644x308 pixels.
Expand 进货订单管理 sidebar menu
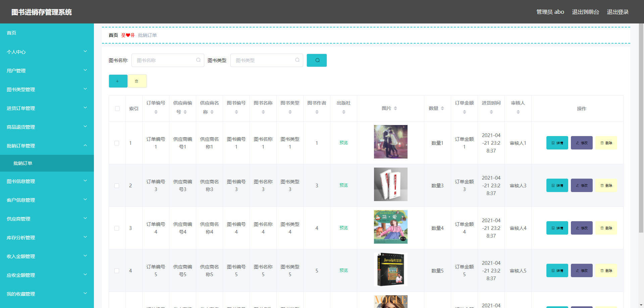47,108
